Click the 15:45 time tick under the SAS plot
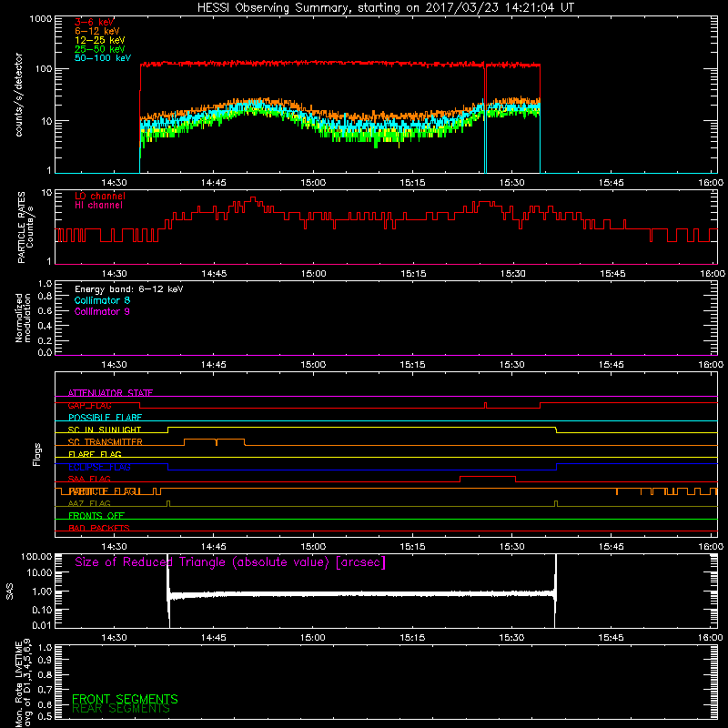Viewport: 728px width, 728px height. 611,638
